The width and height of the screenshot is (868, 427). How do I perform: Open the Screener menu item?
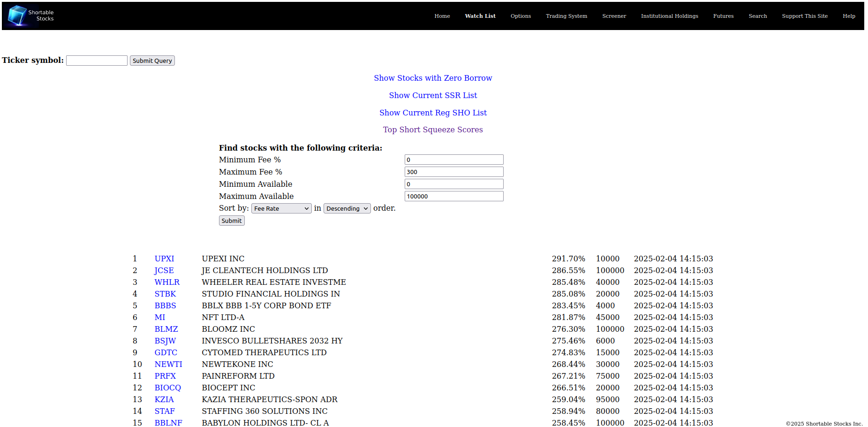point(614,16)
